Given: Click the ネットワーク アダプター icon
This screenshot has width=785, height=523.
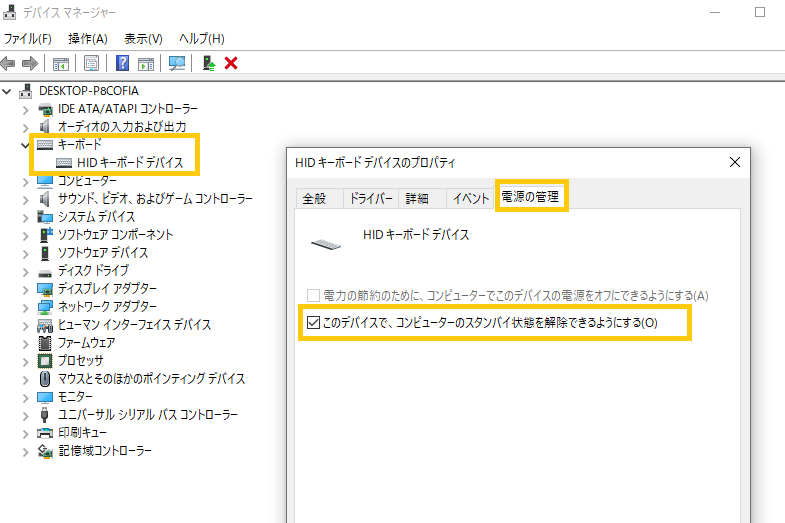Looking at the screenshot, I should coord(45,307).
